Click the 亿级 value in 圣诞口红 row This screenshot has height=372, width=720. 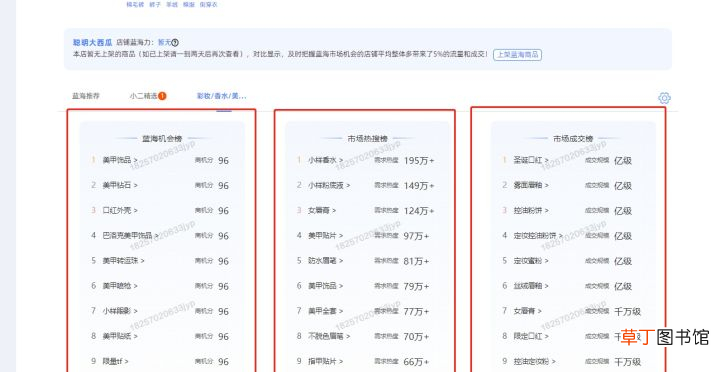[x=623, y=161]
